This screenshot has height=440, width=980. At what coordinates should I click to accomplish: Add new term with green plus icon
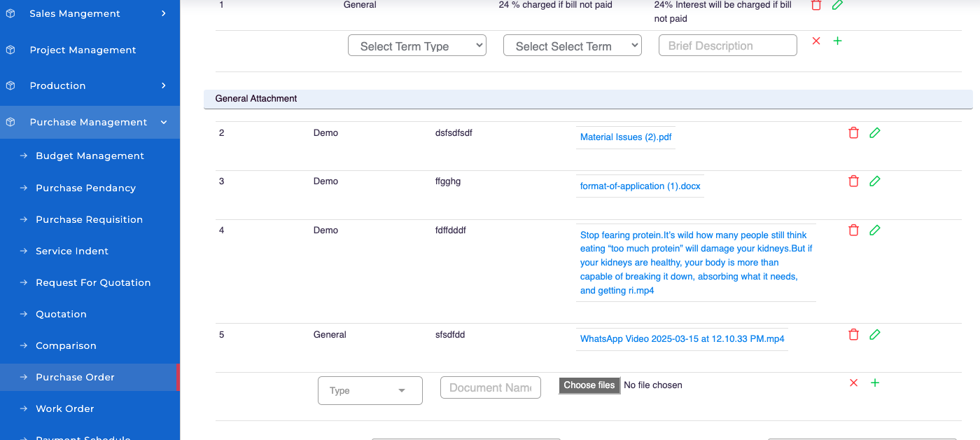[x=838, y=41]
